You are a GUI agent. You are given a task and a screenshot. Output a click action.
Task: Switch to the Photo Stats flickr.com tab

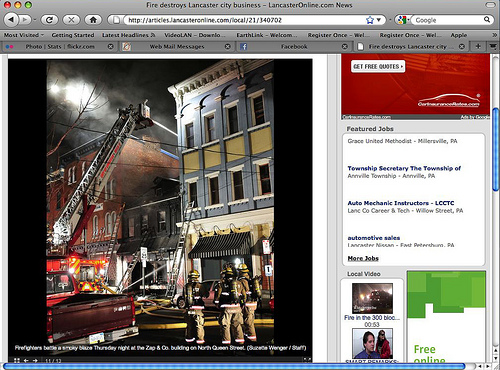[59, 47]
